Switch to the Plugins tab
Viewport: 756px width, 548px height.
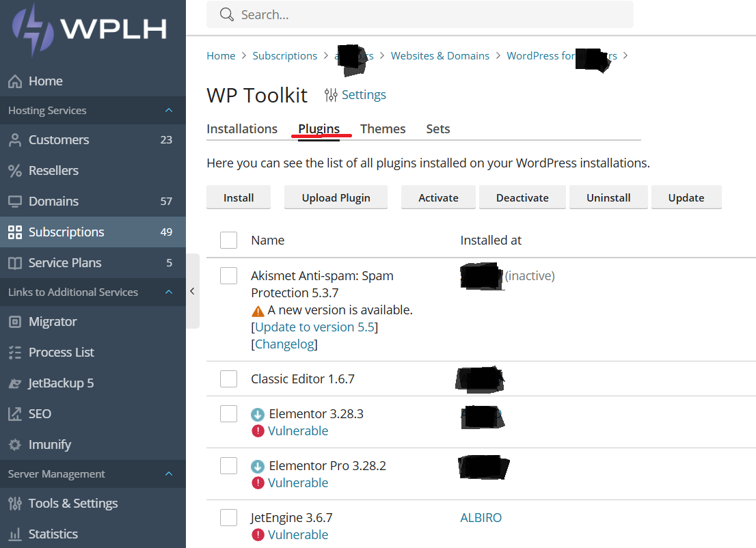coord(319,129)
